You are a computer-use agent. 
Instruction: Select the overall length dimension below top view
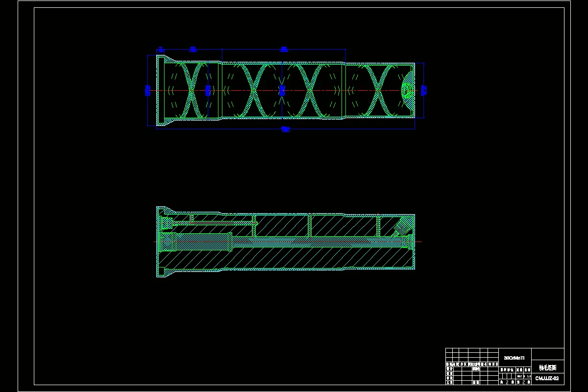[x=286, y=129]
